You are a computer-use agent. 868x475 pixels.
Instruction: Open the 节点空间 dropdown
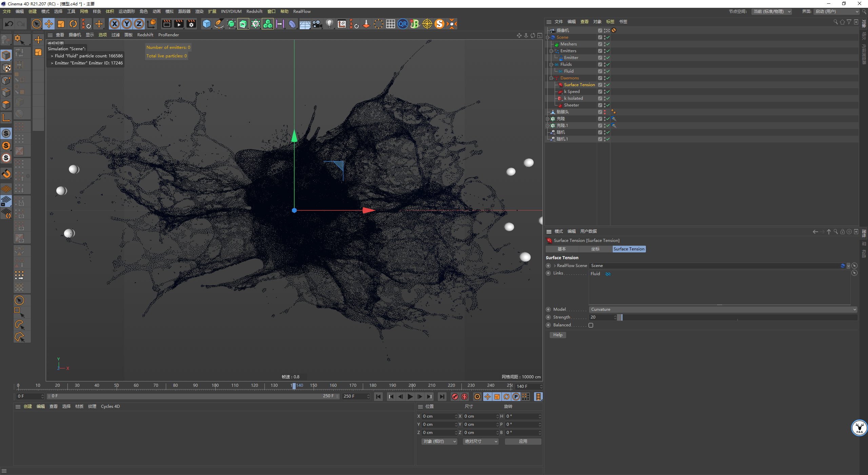pyautogui.click(x=772, y=12)
